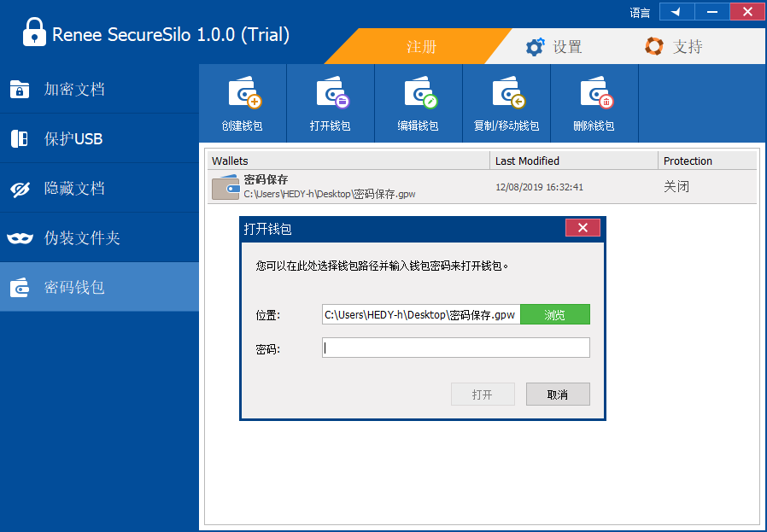The width and height of the screenshot is (767, 532).
Task: Click the Disguise Folder mask icon
Action: click(20, 238)
